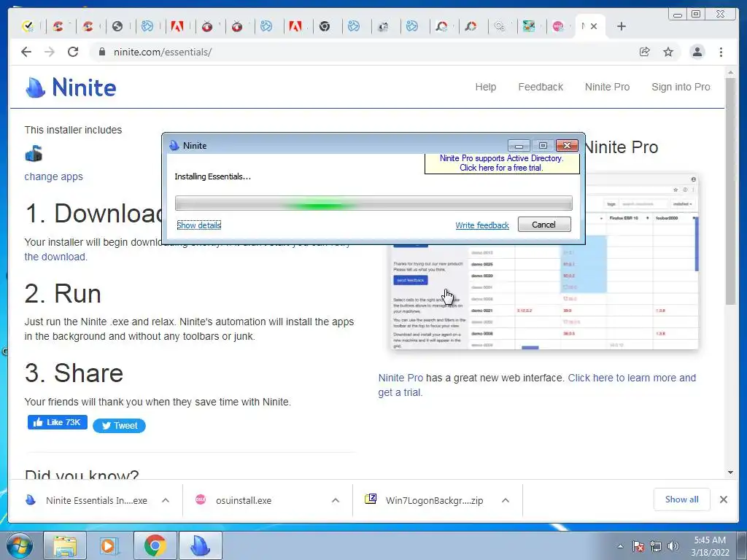Click 'Show details' in the Ninite dialog

(198, 225)
